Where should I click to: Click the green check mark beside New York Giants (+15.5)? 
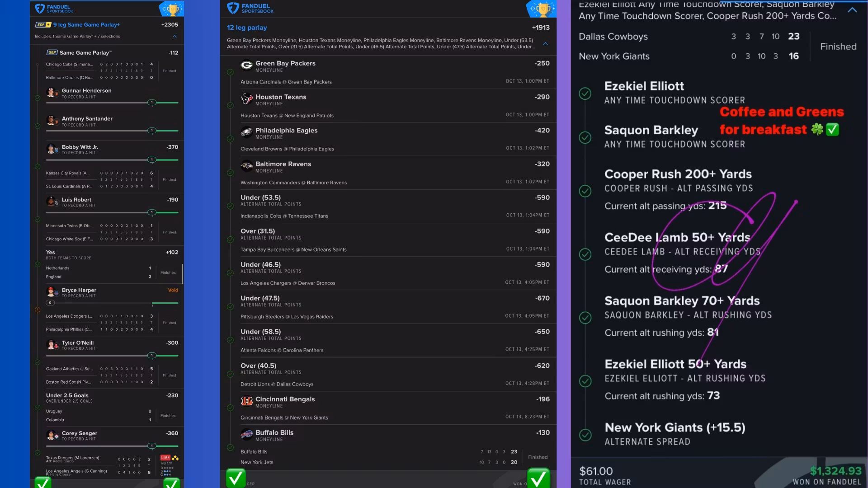[x=585, y=435]
